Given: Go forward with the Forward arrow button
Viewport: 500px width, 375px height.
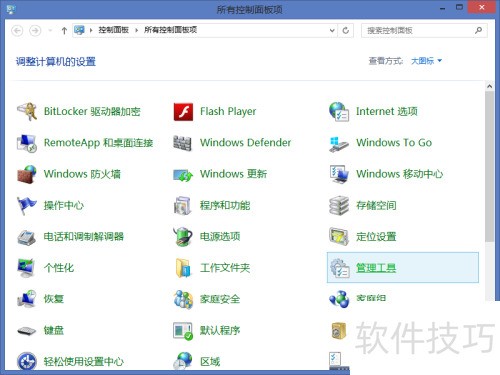Looking at the screenshot, I should pyautogui.click(x=35, y=31).
